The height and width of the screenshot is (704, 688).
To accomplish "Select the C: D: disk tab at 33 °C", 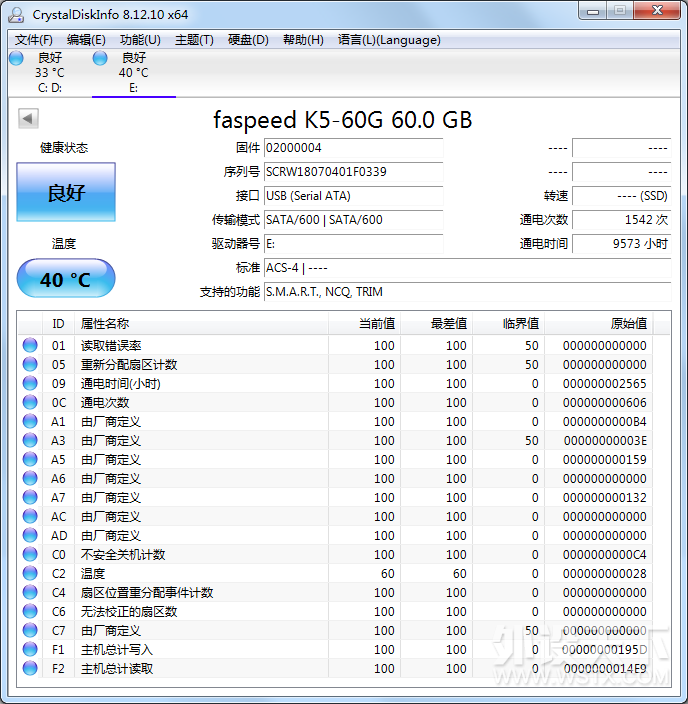I will 49,72.
